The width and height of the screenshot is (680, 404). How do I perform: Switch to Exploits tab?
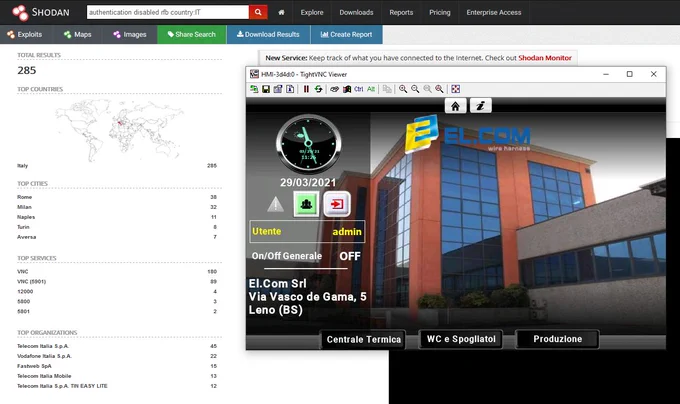pyautogui.click(x=25, y=34)
